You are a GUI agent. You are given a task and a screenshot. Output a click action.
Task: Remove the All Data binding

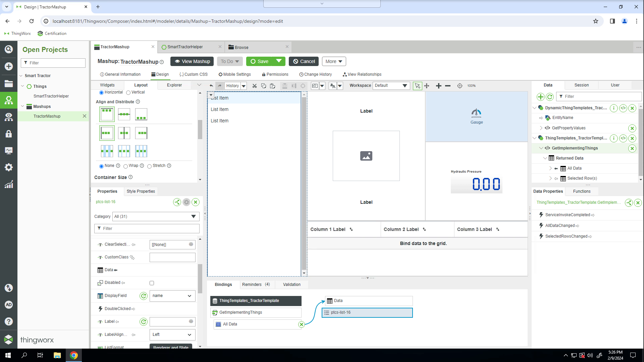[301, 324]
